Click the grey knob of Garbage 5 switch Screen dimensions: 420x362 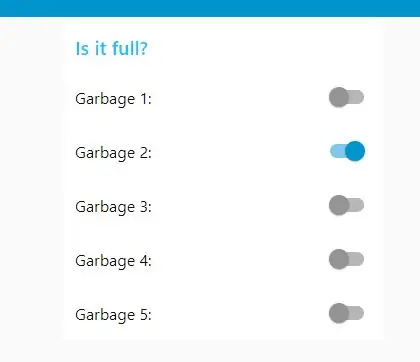pos(339,313)
